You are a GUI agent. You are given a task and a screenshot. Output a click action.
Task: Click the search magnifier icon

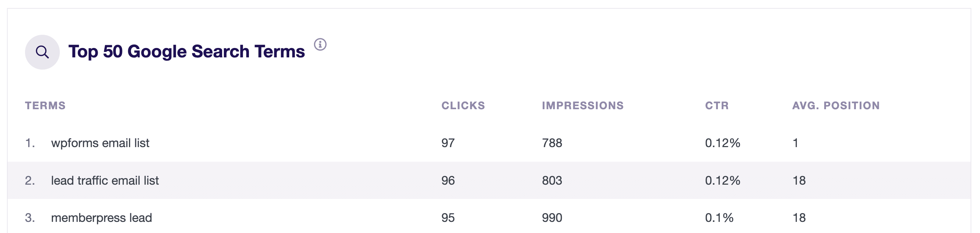click(42, 52)
